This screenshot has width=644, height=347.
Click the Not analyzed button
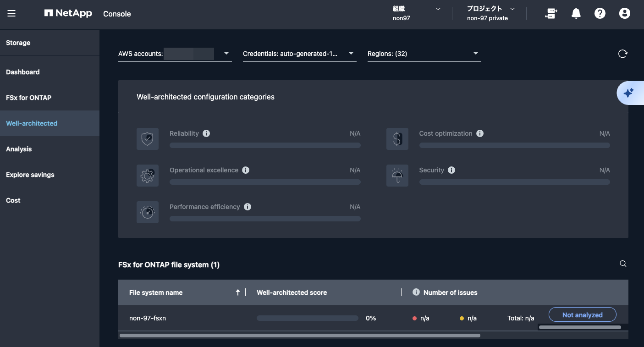(583, 315)
